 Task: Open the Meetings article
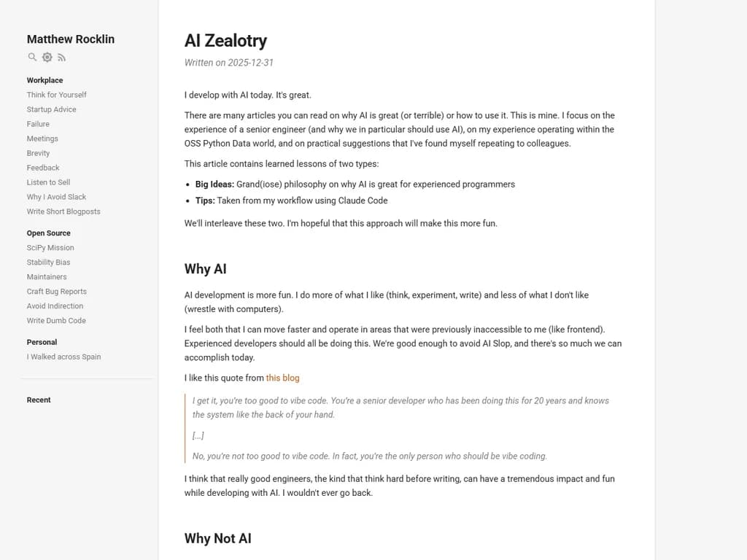click(x=42, y=139)
